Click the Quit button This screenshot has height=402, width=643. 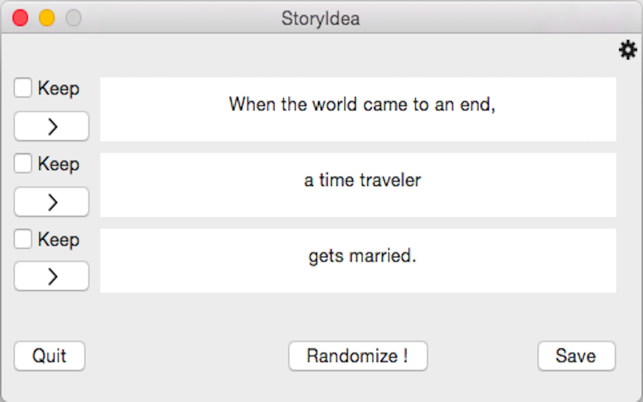pos(49,356)
